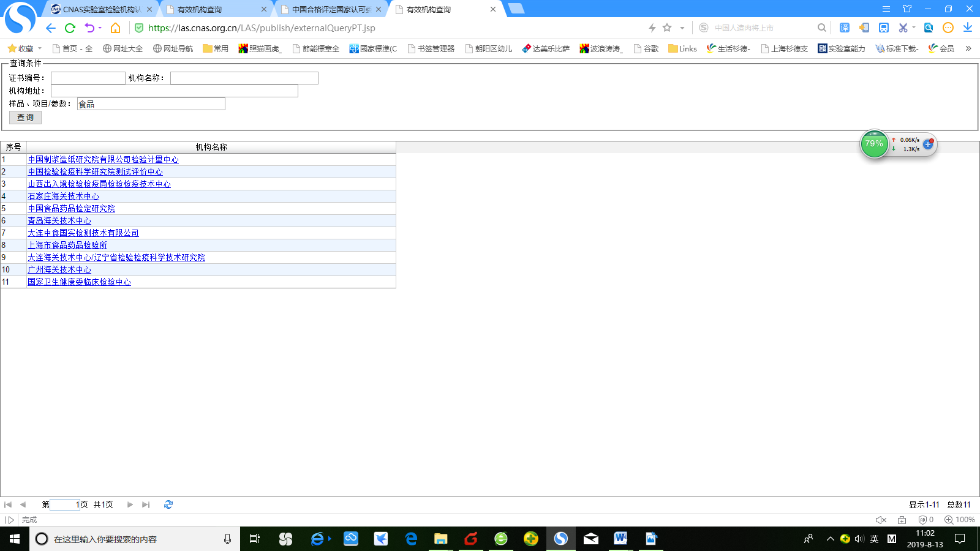
Task: Open the Mail app from the taskbar
Action: click(591, 539)
